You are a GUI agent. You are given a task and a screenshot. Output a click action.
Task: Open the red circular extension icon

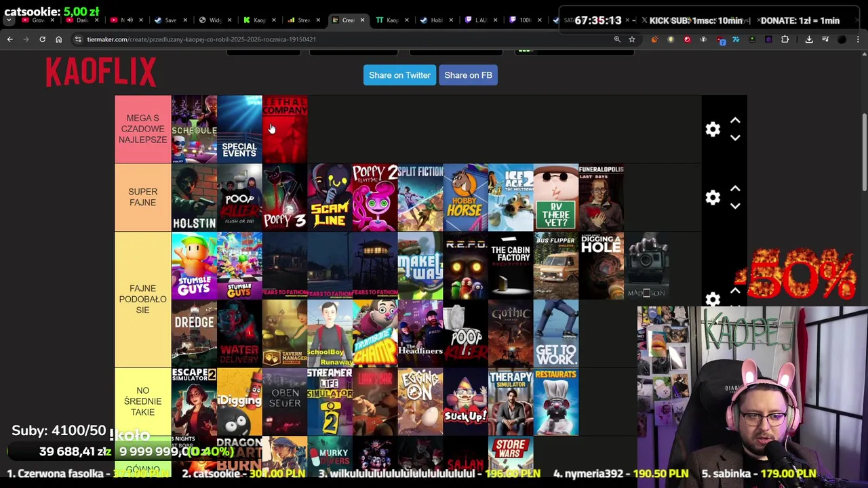click(687, 39)
